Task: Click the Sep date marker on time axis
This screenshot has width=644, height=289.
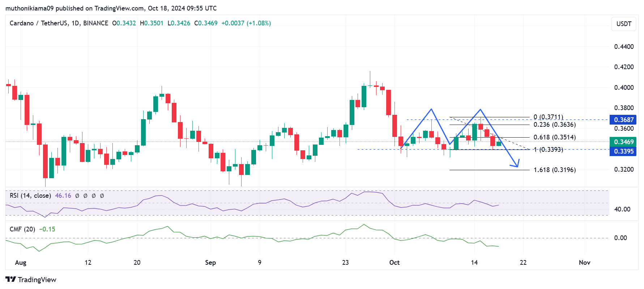Action: 210,263
